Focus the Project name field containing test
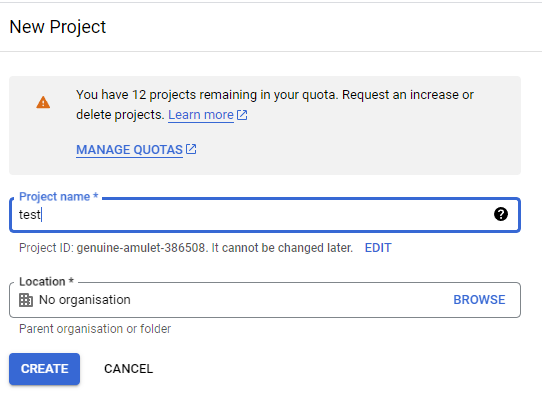Viewport: 542px width, 414px height. pos(265,215)
